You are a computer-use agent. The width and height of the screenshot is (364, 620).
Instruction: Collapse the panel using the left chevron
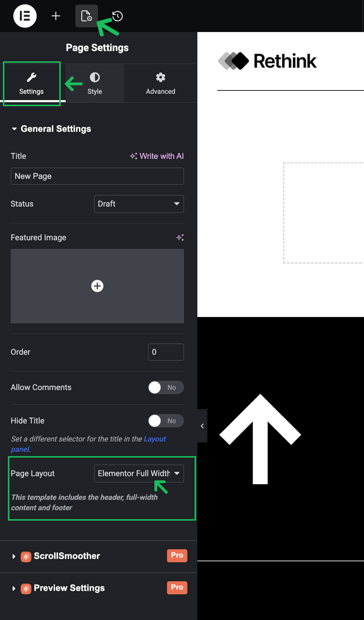202,426
